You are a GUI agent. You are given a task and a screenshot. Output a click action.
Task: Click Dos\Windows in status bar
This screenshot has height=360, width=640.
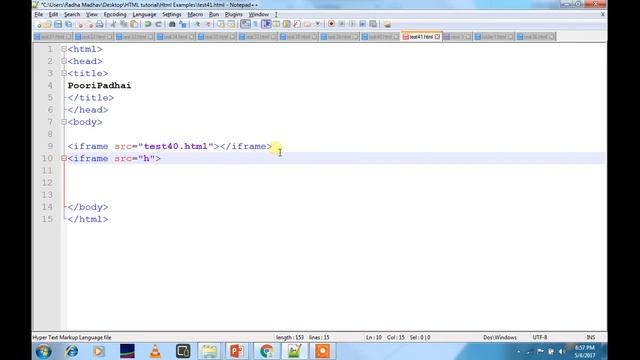pyautogui.click(x=500, y=338)
